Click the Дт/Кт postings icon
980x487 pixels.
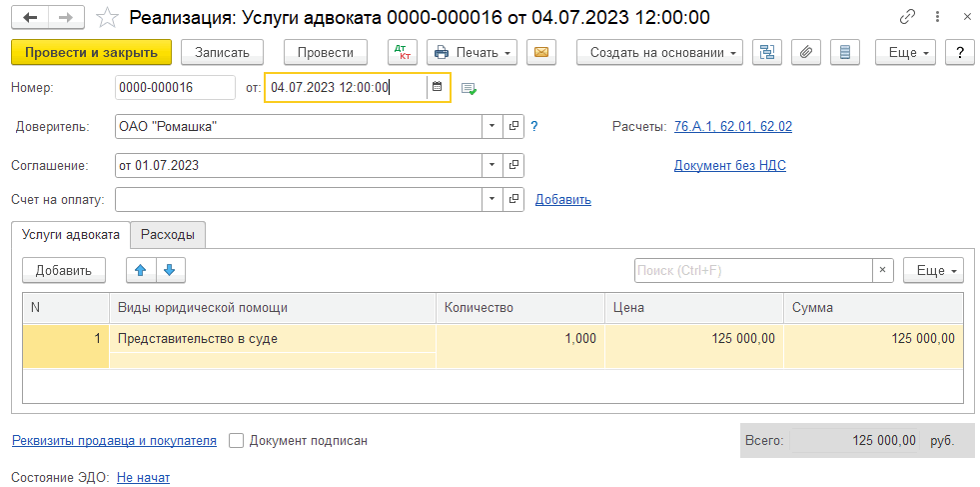[402, 52]
